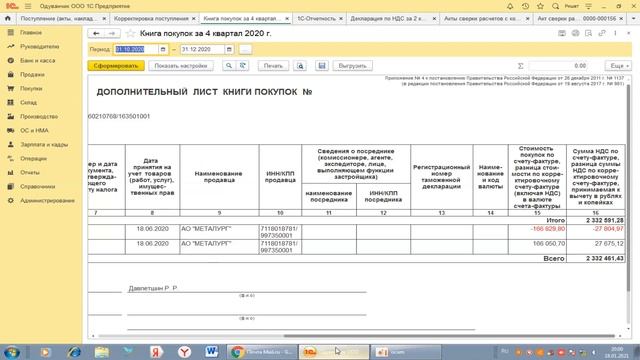Screen dimensions: 640x360
Task: Click the link icon near the window's top right
Action: [x=602, y=33]
